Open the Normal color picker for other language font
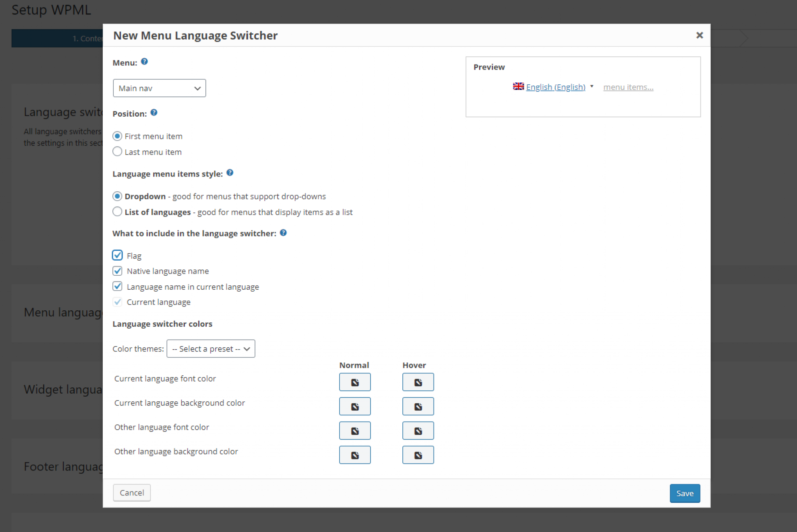 click(355, 430)
